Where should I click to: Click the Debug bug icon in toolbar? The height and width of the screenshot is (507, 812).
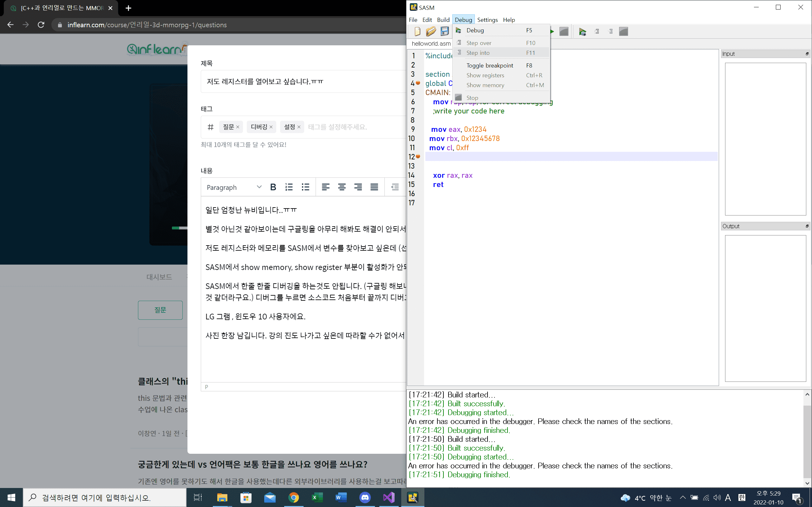tap(582, 32)
